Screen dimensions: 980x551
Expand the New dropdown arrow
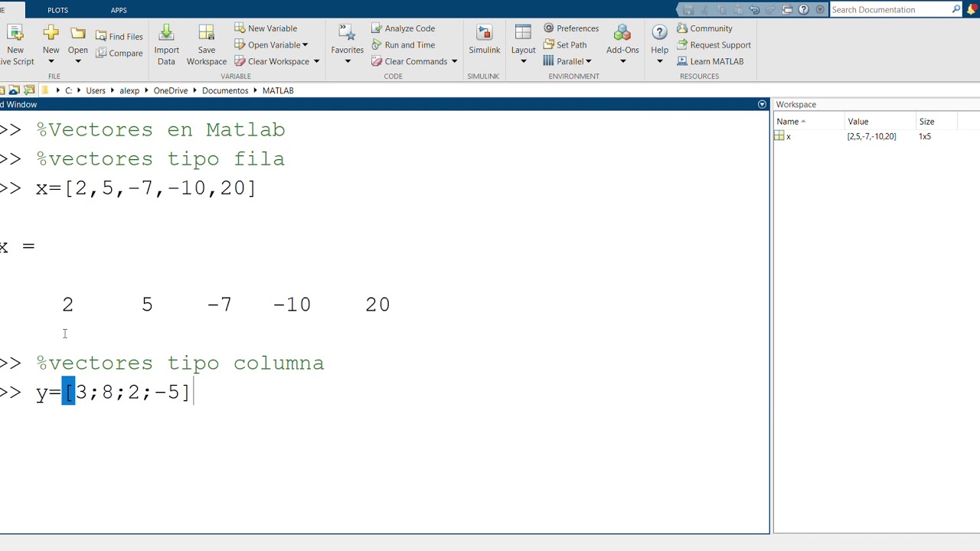(x=51, y=62)
